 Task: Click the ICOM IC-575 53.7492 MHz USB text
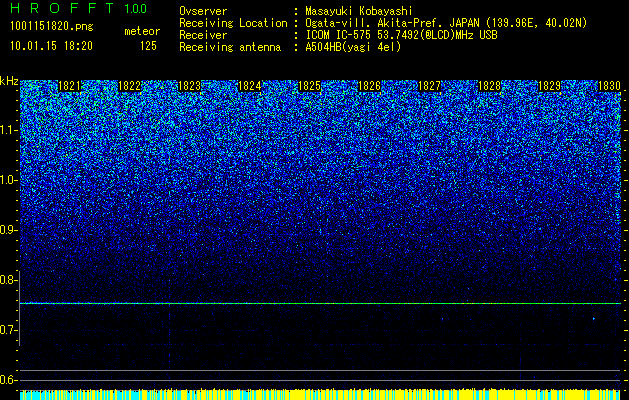(401, 35)
